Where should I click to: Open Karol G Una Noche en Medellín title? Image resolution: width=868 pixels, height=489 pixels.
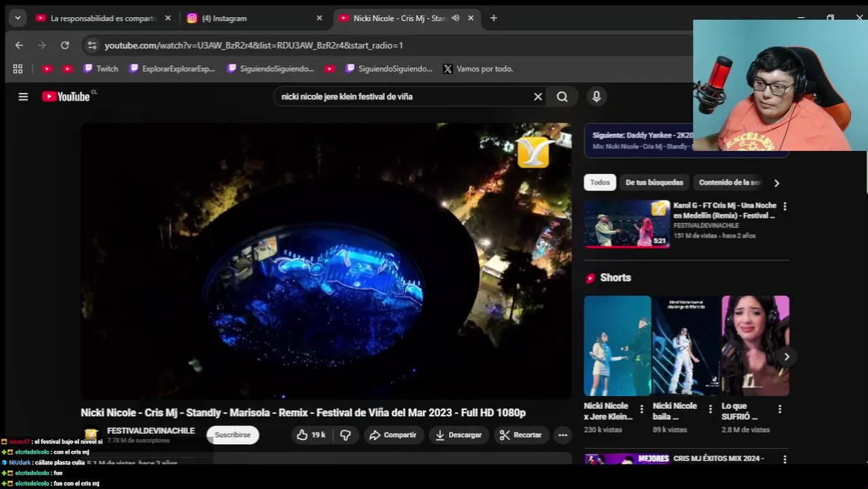[725, 211]
